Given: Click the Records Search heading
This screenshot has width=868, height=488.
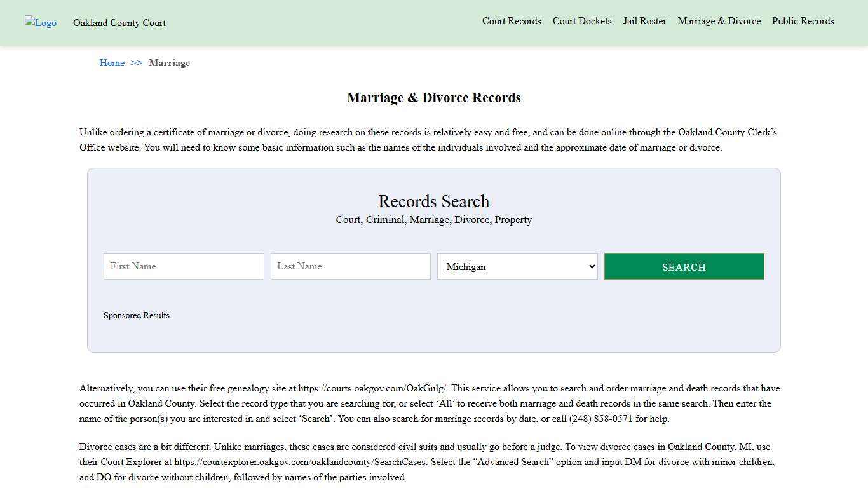Looking at the screenshot, I should 433,201.
